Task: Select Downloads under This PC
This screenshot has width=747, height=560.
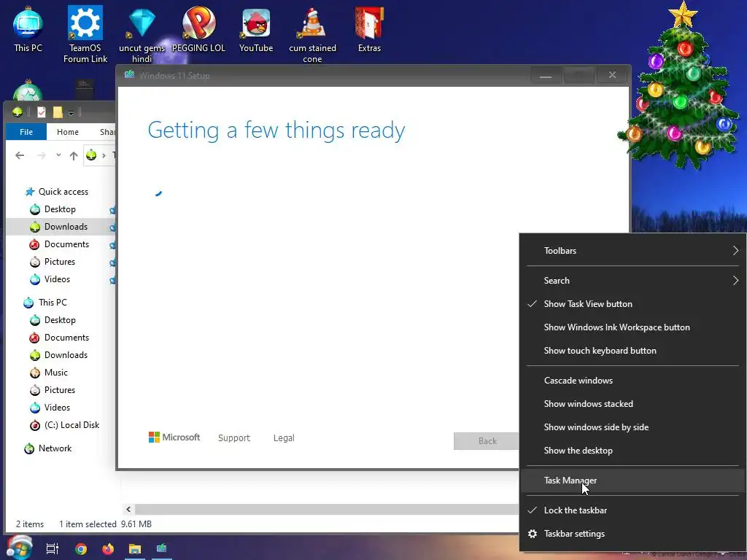Action: (x=60, y=355)
